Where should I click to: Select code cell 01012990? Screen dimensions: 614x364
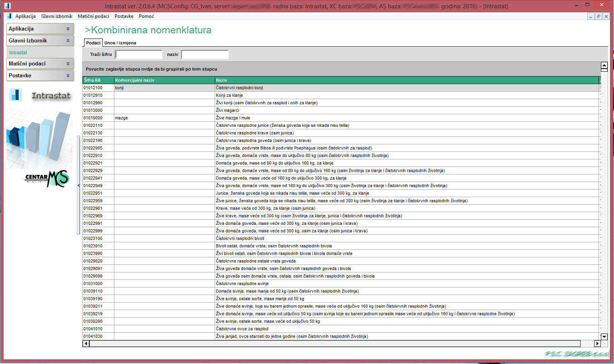[98, 103]
